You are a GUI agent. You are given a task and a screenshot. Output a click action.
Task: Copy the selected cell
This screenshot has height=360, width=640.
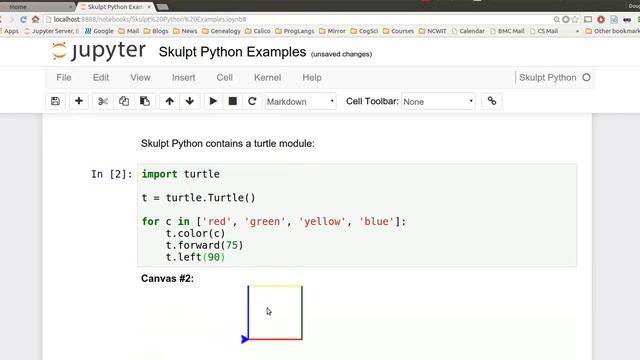[124, 101]
